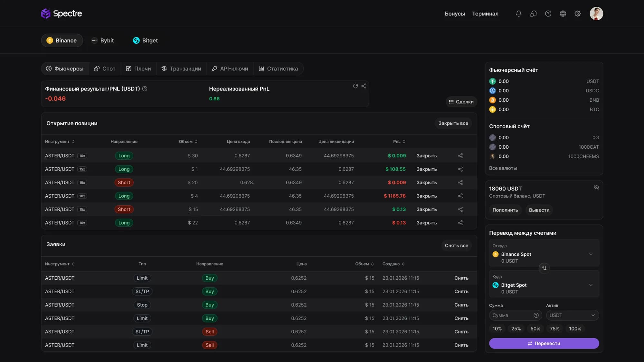The image size is (644, 362).
Task: Share the ASTER/USDT $ 1 Long position
Action: 460,169
